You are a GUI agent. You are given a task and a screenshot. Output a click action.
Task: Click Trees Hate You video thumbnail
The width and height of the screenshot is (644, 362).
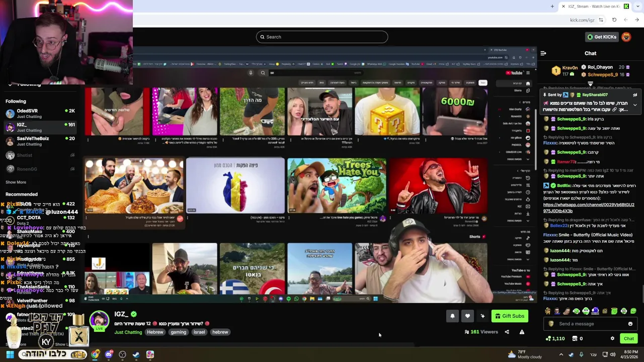(337, 186)
